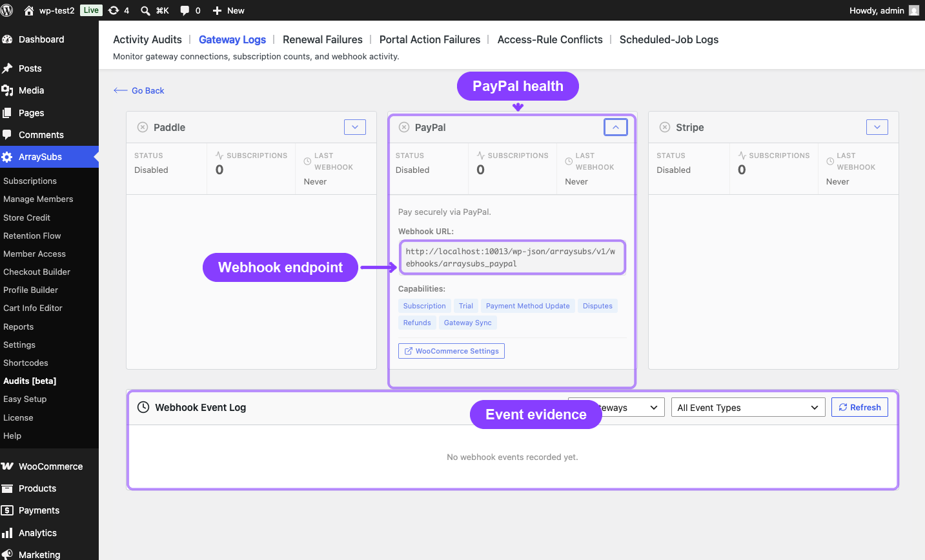The image size is (925, 560).
Task: Switch to Portal Action Failures tab
Action: 430,39
